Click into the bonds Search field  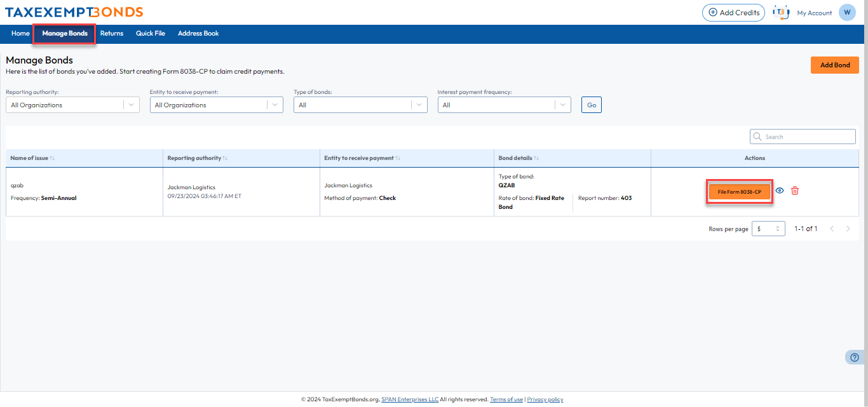coord(803,137)
